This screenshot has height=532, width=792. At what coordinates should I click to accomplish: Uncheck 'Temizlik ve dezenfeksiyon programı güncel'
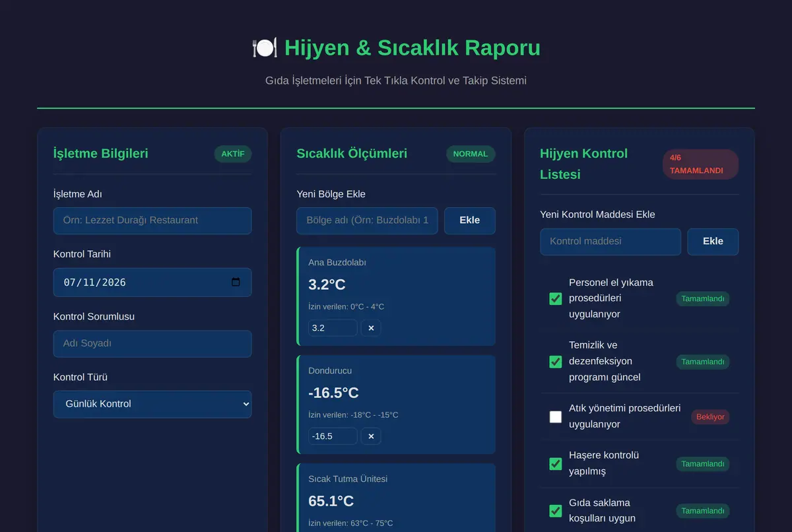coord(556,362)
